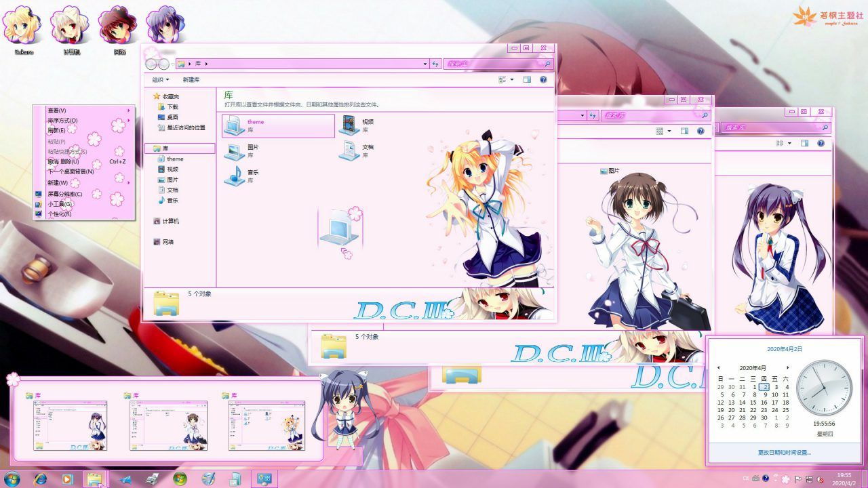Pick the first 库 window thumbnail preview
Viewport: 868px width, 488px height.
pyautogui.click(x=71, y=426)
